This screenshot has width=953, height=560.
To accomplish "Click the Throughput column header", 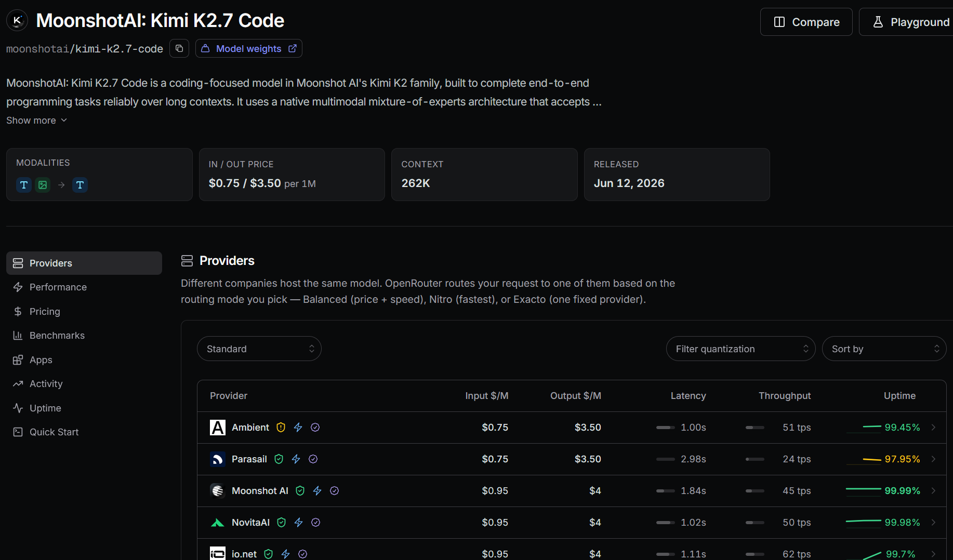I will (x=785, y=396).
